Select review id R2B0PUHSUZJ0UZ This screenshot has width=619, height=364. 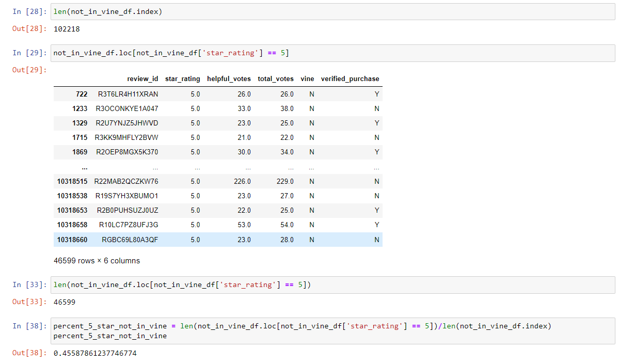128,211
